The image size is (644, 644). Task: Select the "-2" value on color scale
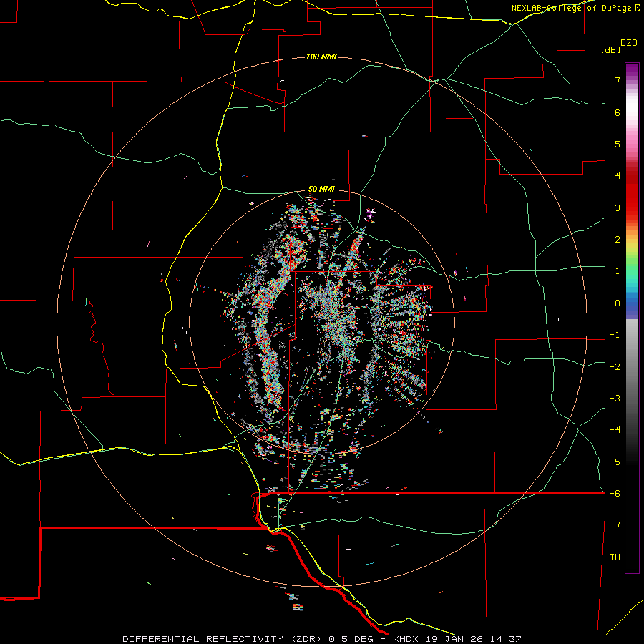pos(615,367)
